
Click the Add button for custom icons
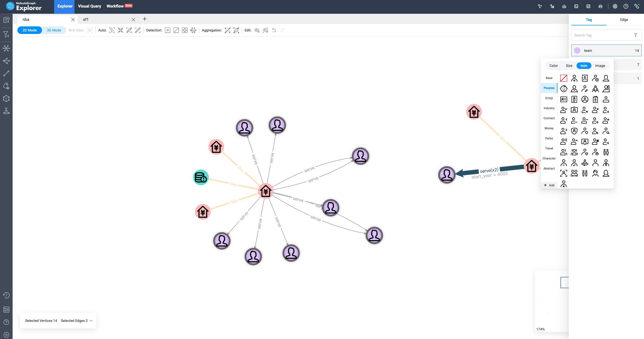pos(549,185)
